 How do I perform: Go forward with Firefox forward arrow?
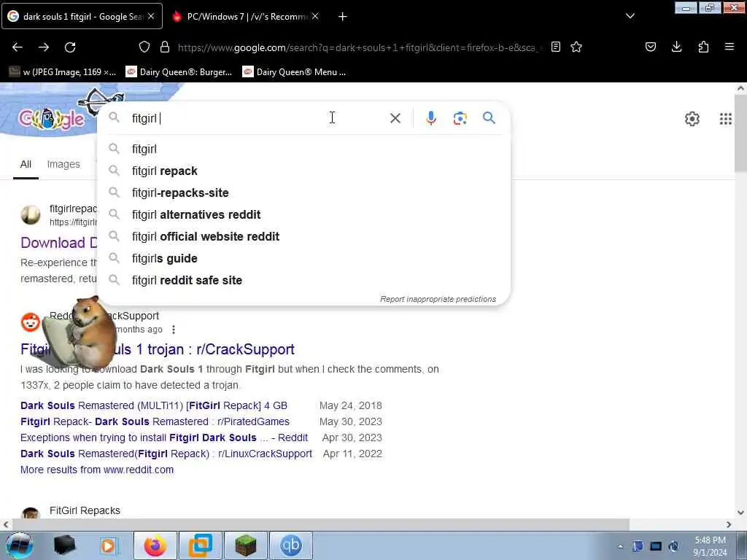tap(44, 47)
